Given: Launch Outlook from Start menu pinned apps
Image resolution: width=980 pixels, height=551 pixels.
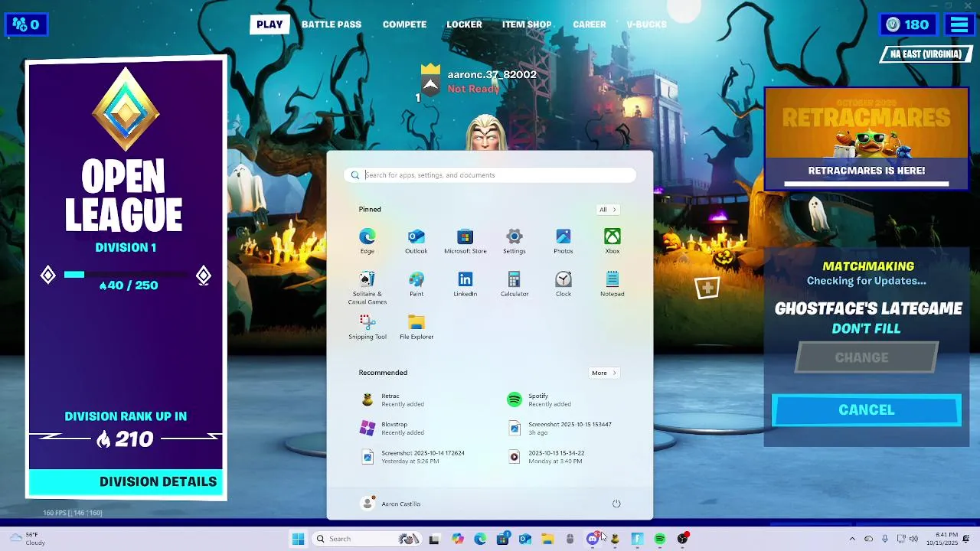Looking at the screenshot, I should pos(416,240).
